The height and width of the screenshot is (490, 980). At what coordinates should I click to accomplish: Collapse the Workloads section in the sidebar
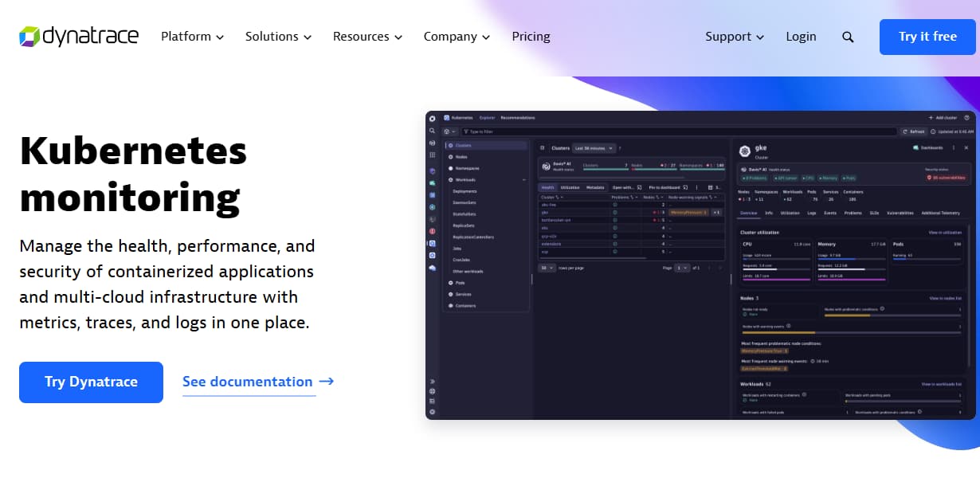pos(524,180)
